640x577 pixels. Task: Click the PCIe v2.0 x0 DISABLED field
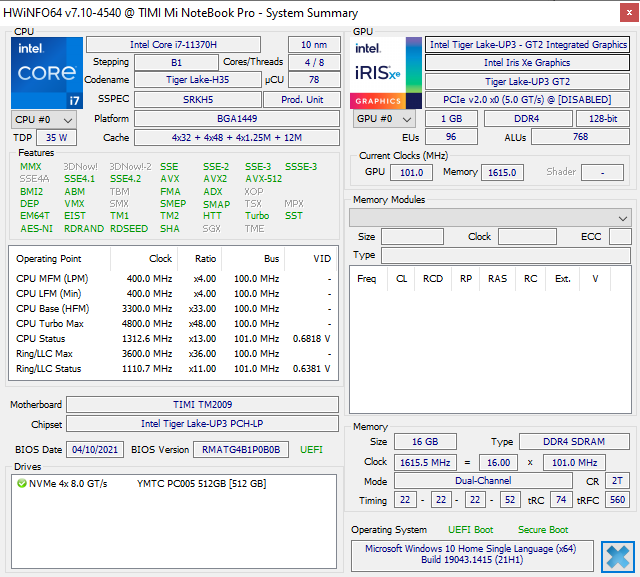tap(527, 100)
